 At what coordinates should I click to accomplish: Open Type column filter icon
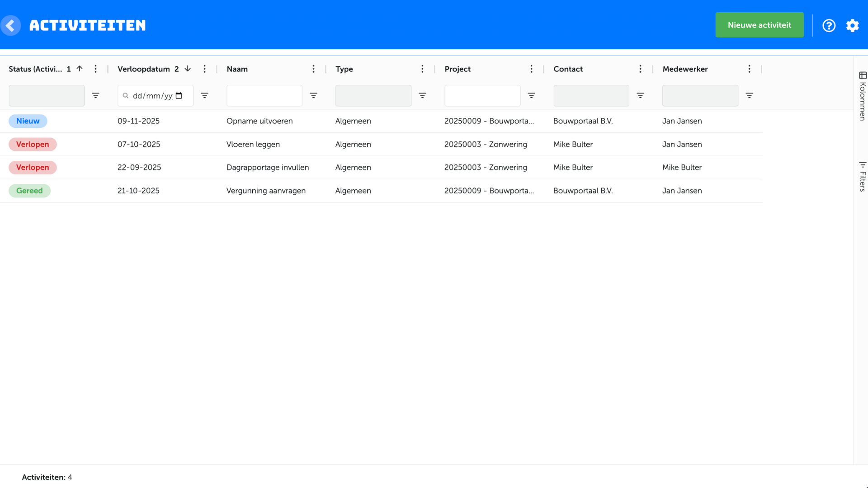[x=422, y=95]
